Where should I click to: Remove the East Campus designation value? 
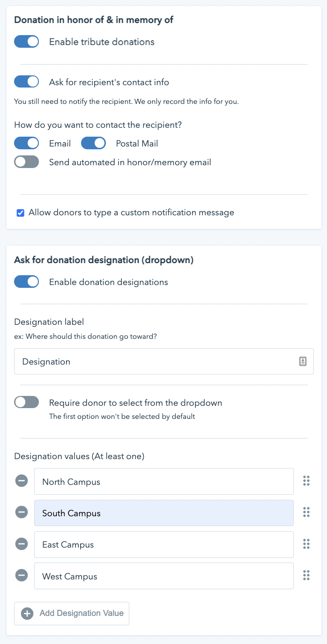(x=22, y=544)
